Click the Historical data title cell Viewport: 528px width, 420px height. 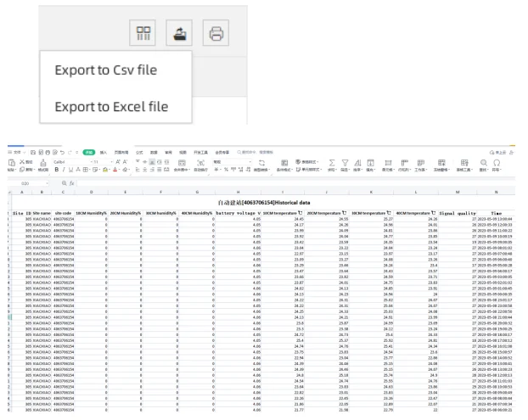point(264,203)
